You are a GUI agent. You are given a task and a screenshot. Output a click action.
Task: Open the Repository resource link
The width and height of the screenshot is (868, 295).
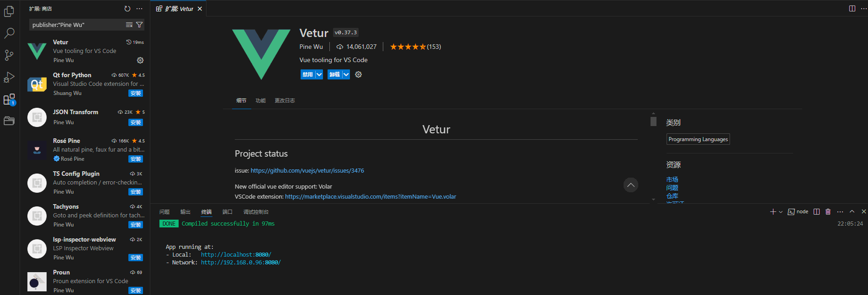click(672, 196)
